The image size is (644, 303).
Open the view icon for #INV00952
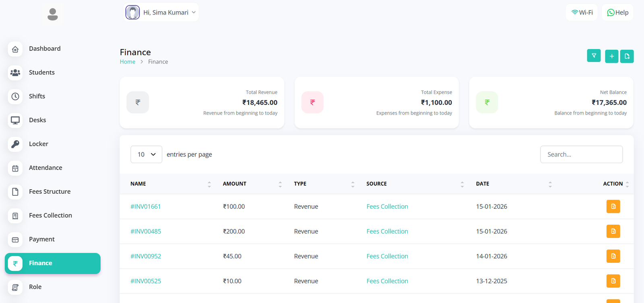pos(613,256)
